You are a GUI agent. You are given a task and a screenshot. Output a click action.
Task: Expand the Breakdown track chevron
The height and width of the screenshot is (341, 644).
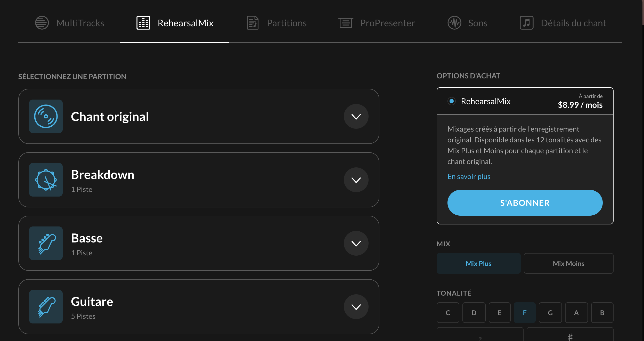[x=356, y=180]
